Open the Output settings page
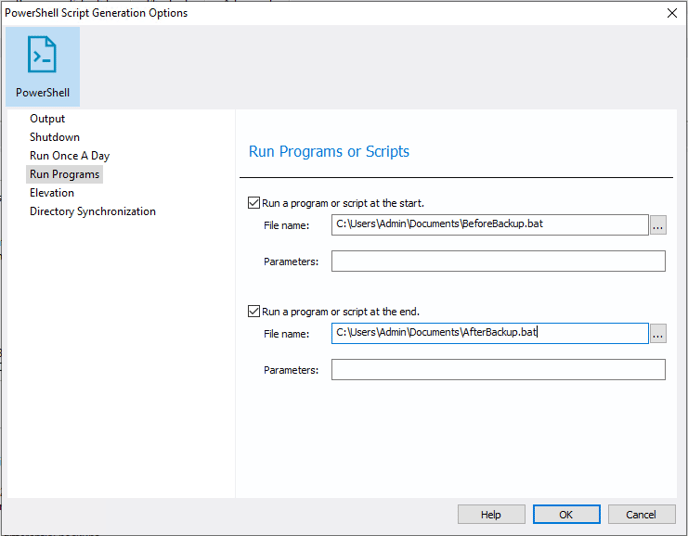The height and width of the screenshot is (536, 688). coord(47,119)
